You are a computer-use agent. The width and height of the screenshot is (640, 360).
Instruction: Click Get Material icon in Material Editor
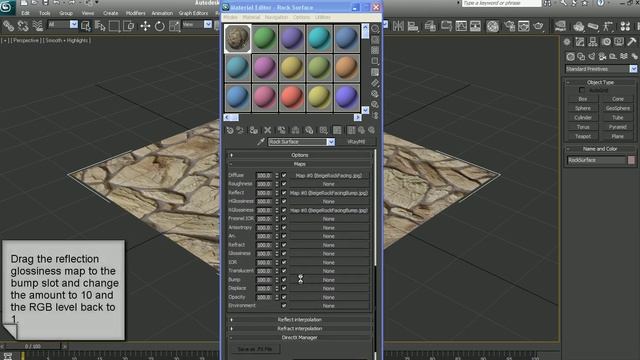click(230, 130)
